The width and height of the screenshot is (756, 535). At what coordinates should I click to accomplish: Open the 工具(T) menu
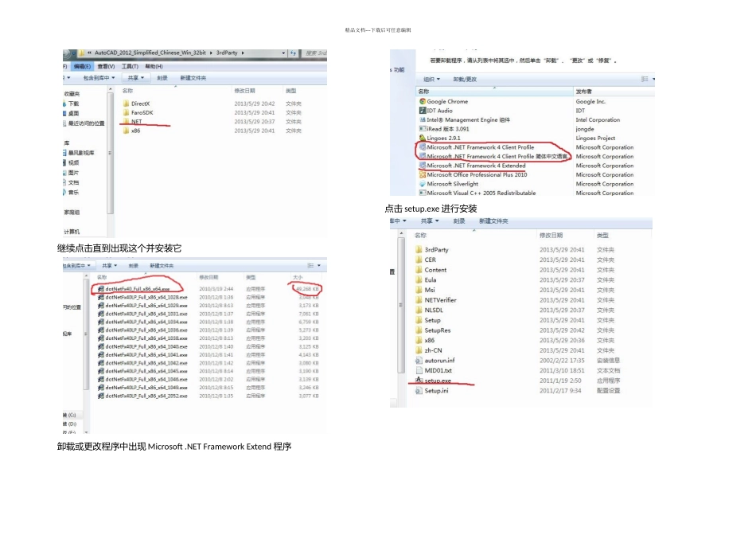click(x=131, y=66)
